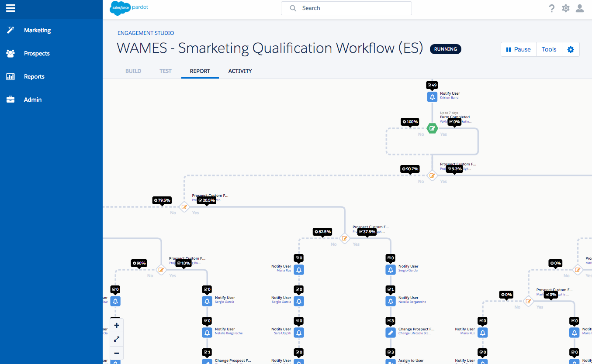Open the Marketing section in the sidebar
592x364 pixels.
point(37,30)
